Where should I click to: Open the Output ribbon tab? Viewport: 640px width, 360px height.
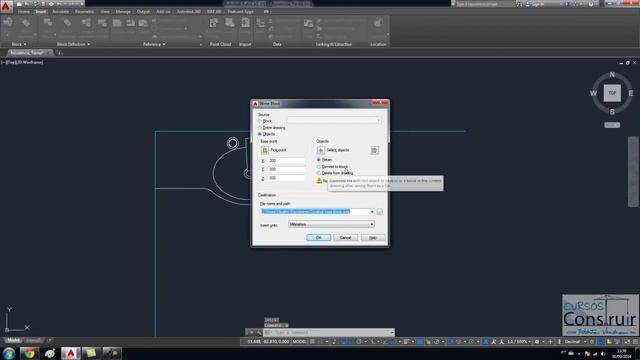[x=143, y=12]
